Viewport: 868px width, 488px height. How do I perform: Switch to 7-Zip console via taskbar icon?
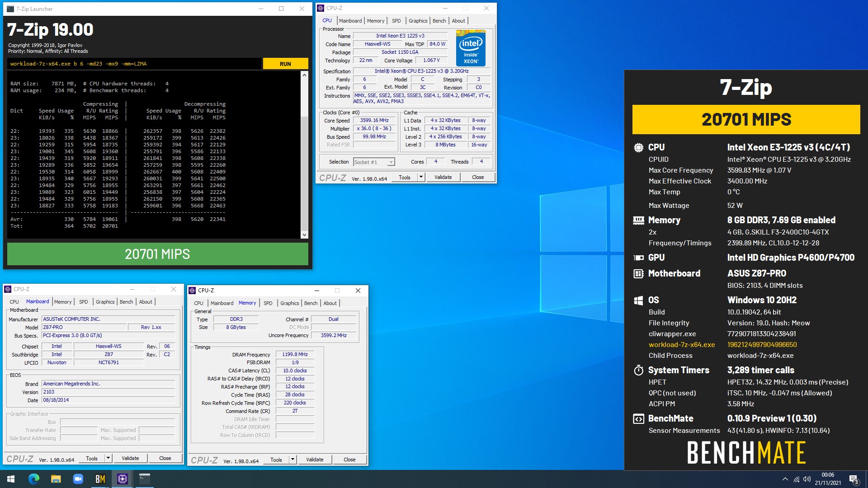point(144,479)
